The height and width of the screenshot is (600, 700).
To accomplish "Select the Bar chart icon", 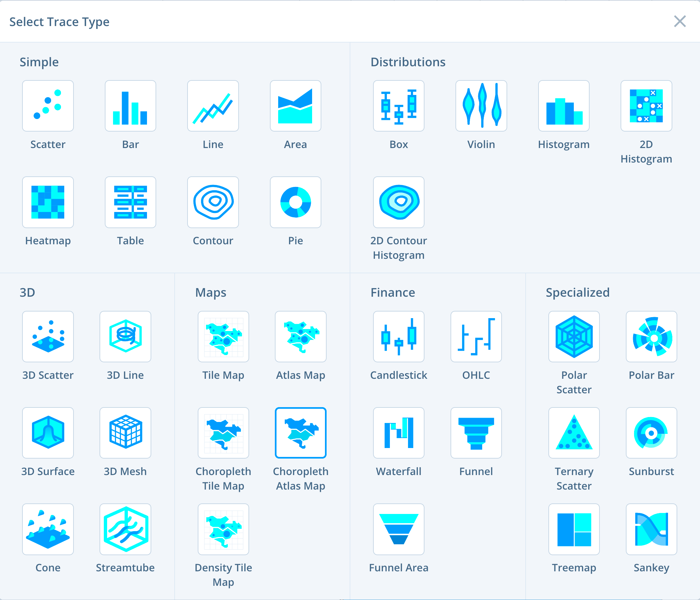I will [131, 106].
